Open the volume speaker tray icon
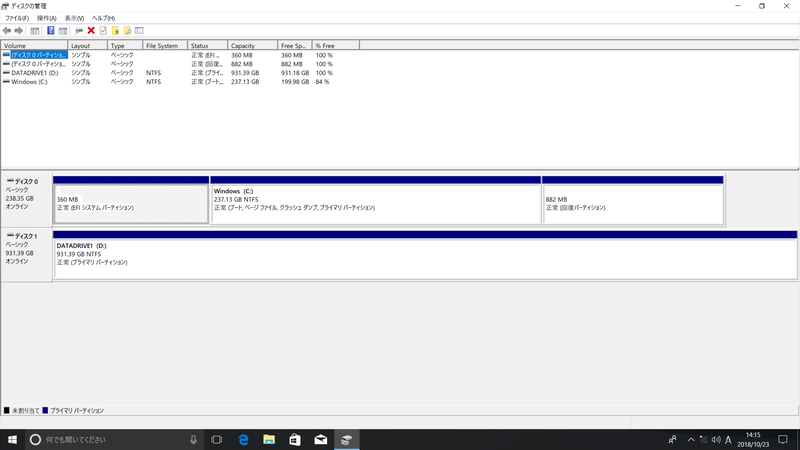Image resolution: width=800 pixels, height=450 pixels. click(716, 439)
